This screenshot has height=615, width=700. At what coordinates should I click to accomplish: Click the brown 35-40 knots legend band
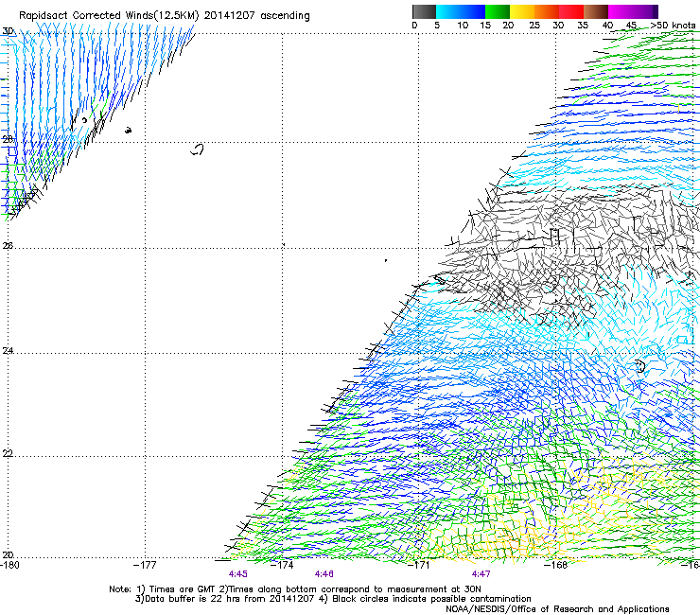pyautogui.click(x=595, y=11)
